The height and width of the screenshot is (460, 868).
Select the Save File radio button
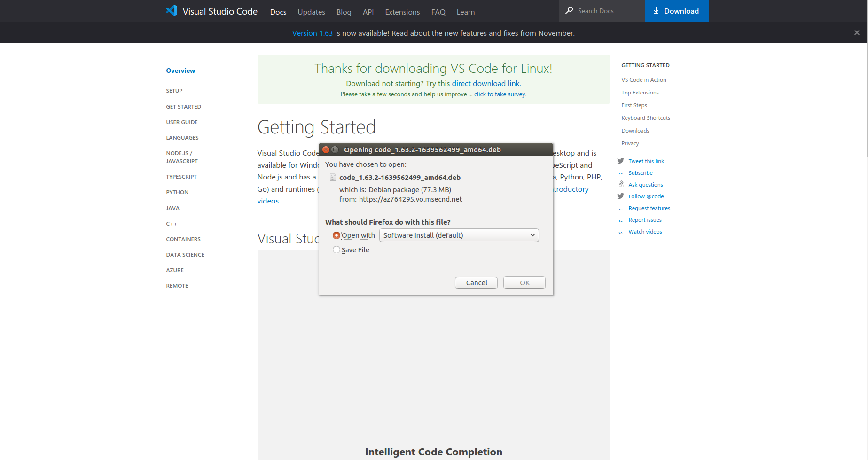336,249
